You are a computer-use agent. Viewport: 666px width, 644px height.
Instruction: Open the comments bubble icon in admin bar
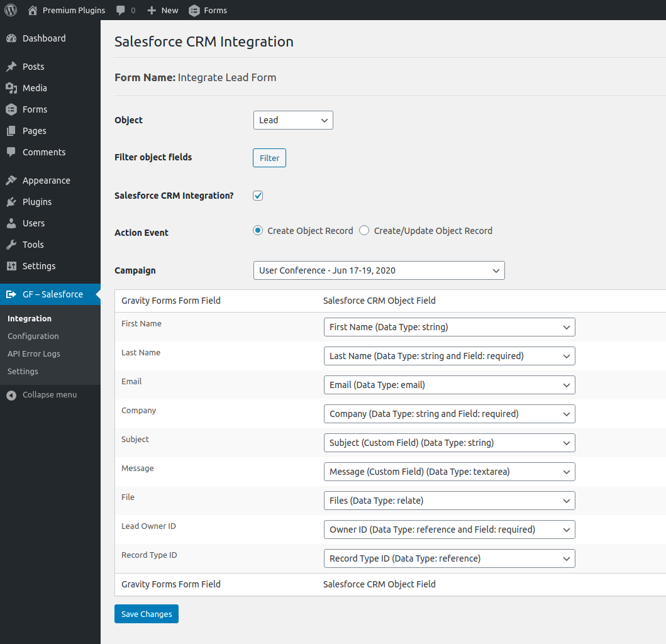[x=121, y=10]
